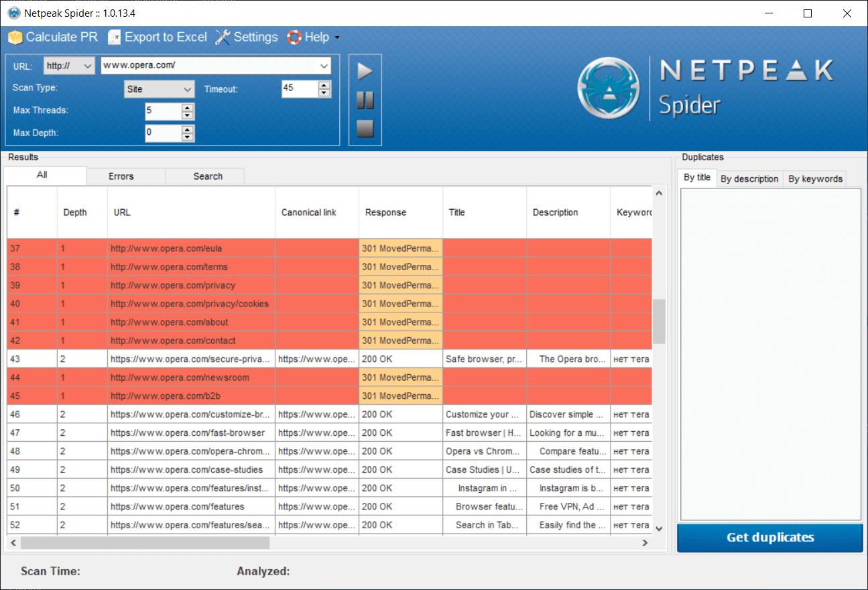Click the scroll right arrow of results table
868x590 pixels.
point(645,542)
